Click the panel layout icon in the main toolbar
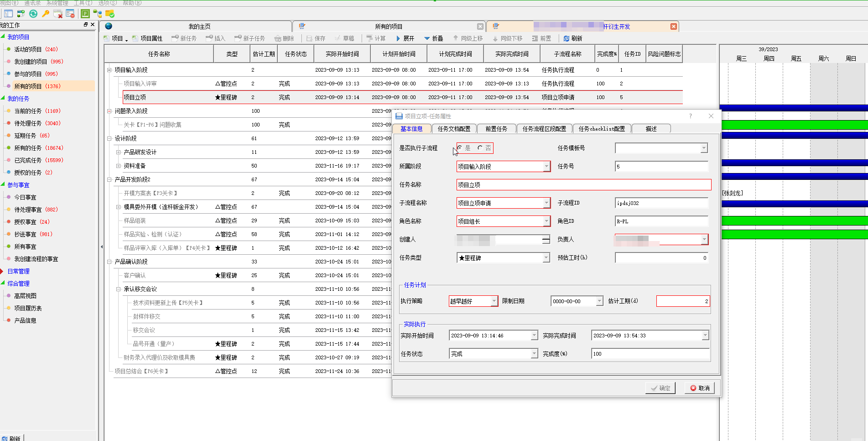Viewport: 868px width, 441px height. tap(8, 14)
